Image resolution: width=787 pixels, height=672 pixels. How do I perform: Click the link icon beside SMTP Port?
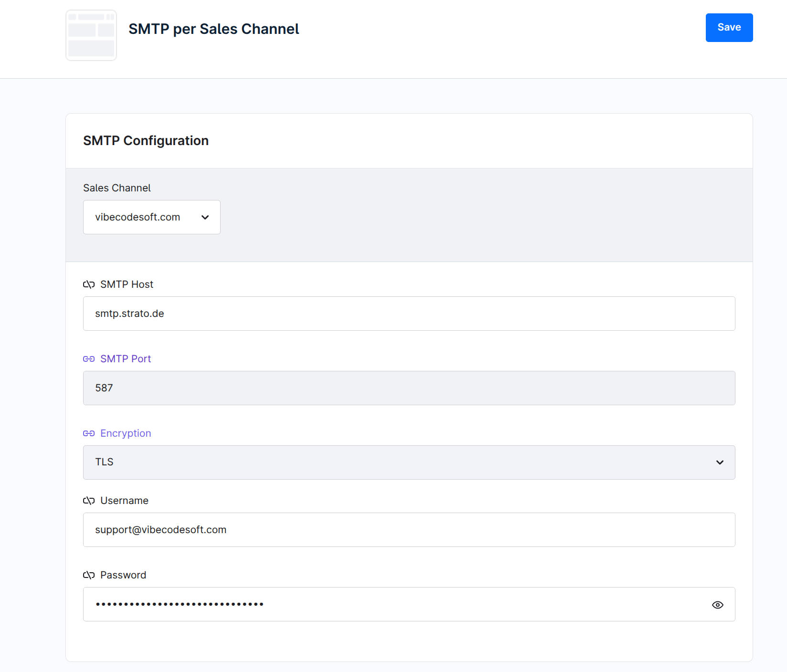[89, 359]
